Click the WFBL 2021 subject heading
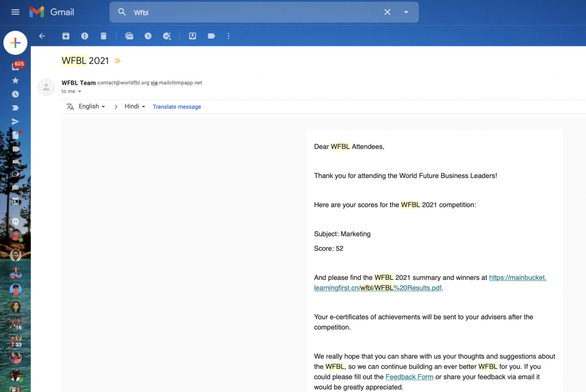The width and height of the screenshot is (586, 392). [85, 61]
